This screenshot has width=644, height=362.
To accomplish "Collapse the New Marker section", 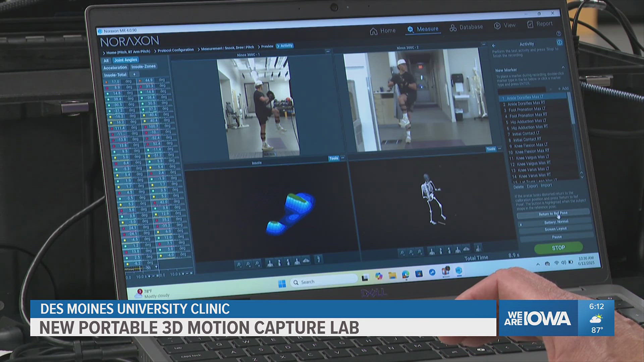I will [x=563, y=68].
